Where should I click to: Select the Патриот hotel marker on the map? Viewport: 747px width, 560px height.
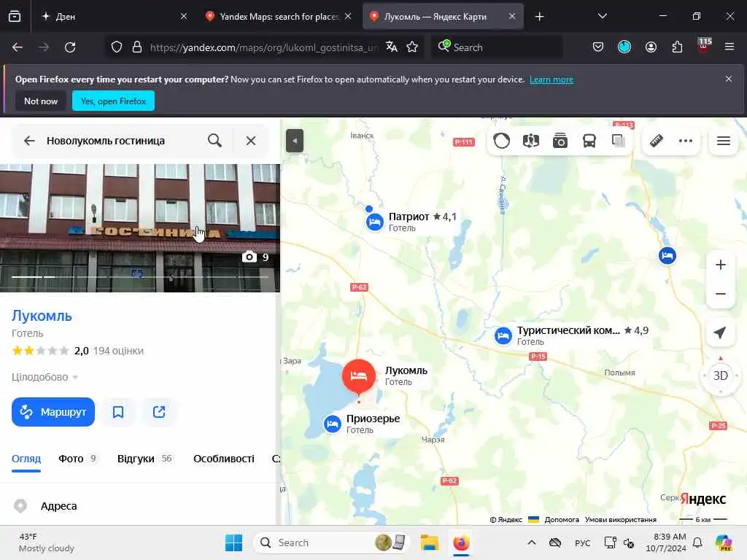(x=374, y=222)
